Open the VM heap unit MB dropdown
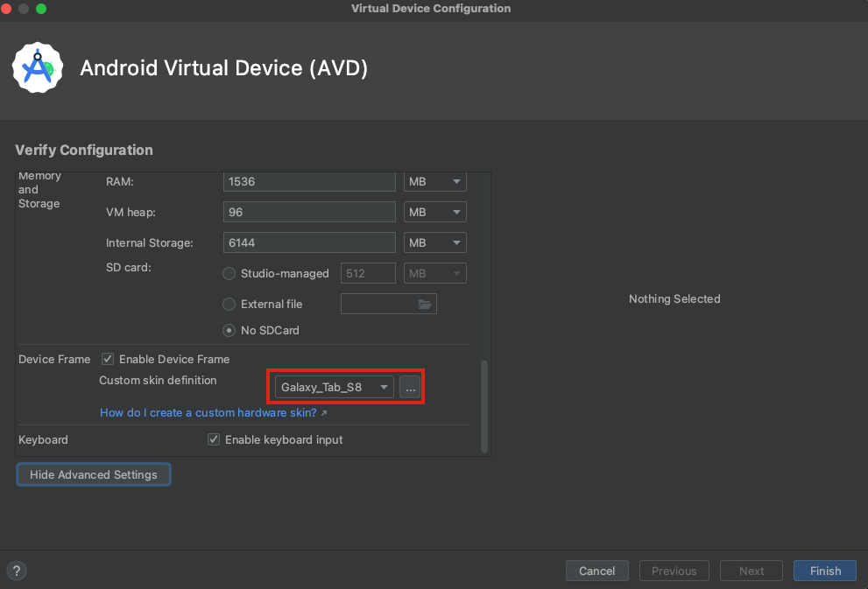 pyautogui.click(x=435, y=212)
